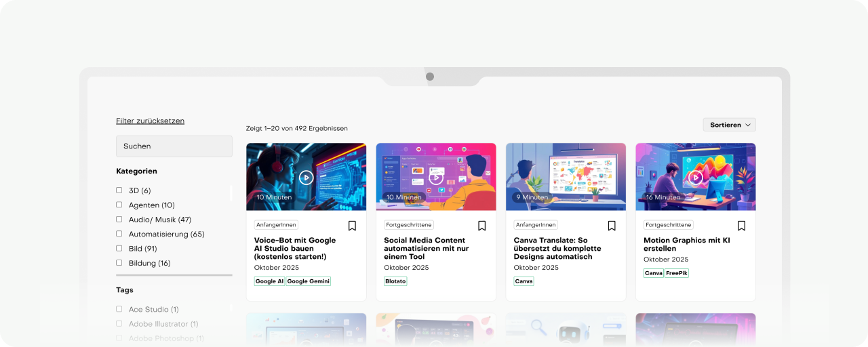
Task: Bookmark Motion Graphics mit KI erstellen
Action: [x=742, y=226]
